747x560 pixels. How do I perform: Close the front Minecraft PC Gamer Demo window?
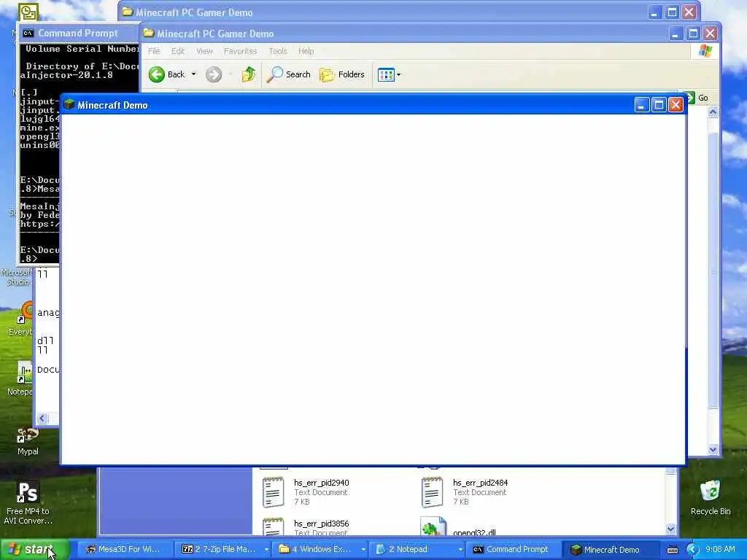(x=710, y=34)
